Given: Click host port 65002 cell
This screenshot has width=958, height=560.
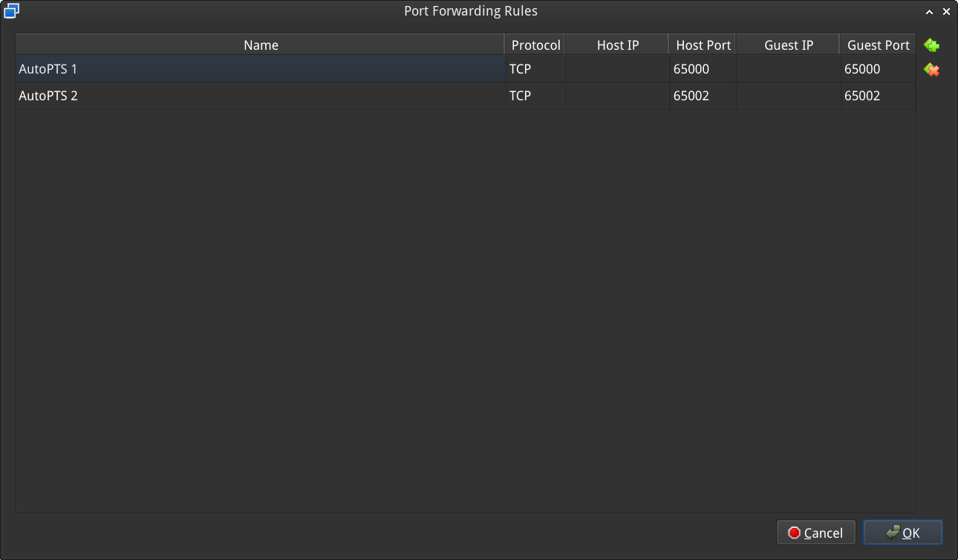Looking at the screenshot, I should [x=703, y=96].
